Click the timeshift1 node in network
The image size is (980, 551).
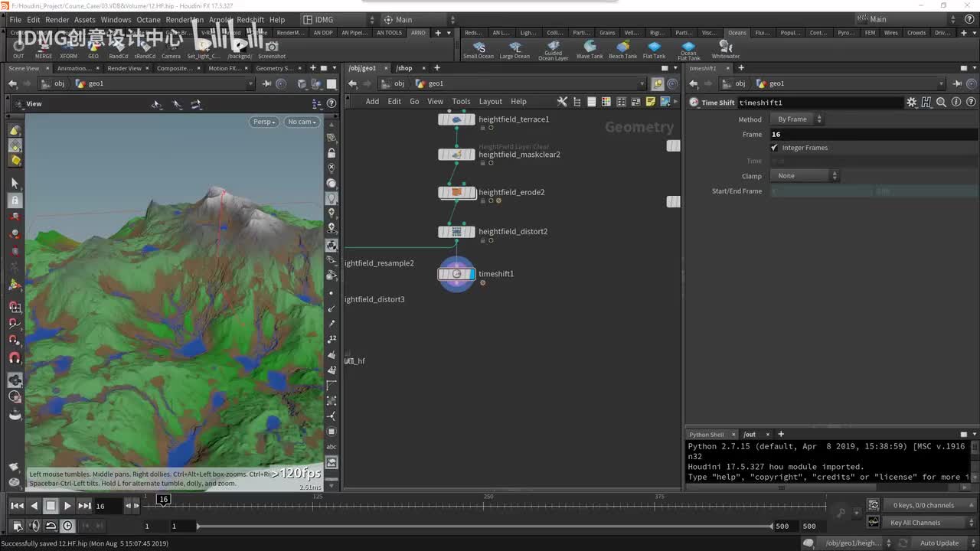pos(456,274)
